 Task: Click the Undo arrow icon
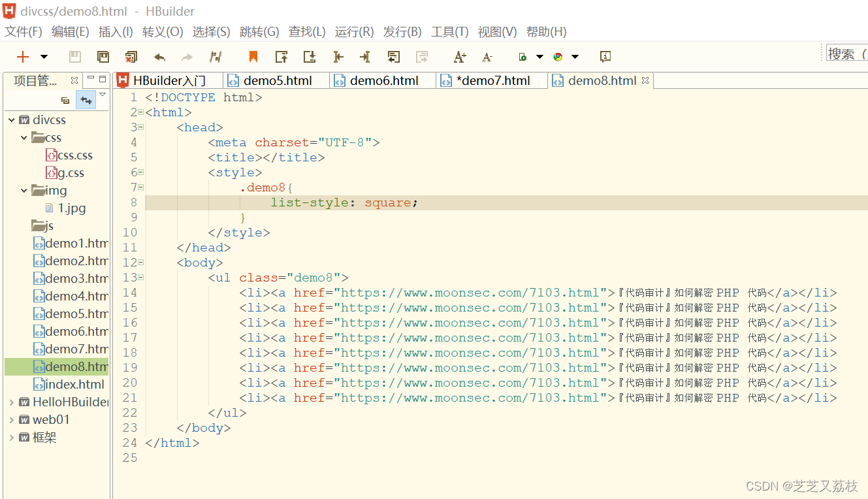pyautogui.click(x=159, y=57)
